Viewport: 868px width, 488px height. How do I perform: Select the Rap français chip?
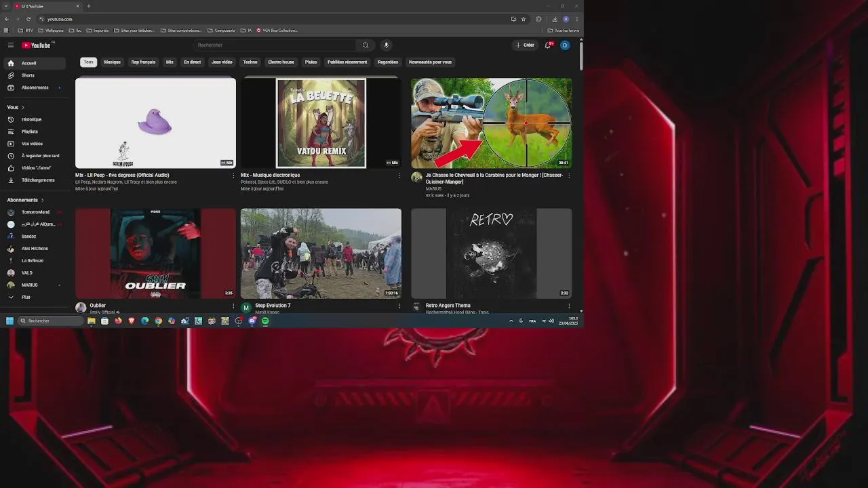(143, 62)
